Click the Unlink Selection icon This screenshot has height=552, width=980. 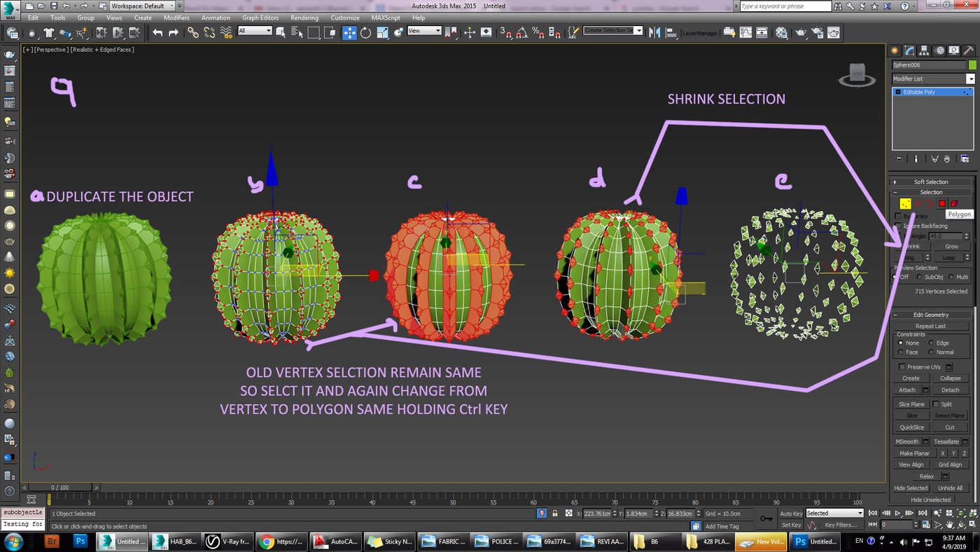[x=209, y=32]
